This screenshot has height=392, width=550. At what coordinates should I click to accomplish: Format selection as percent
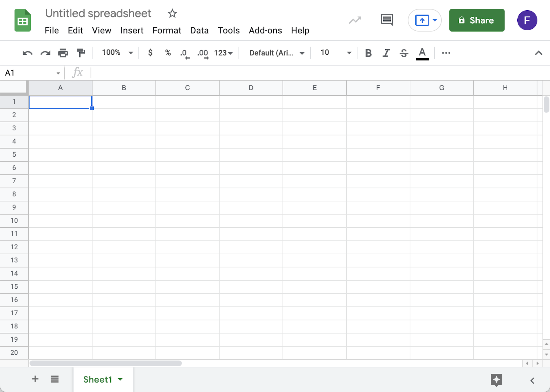click(168, 53)
